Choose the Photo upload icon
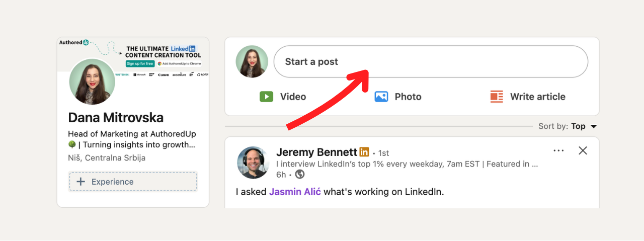 click(x=381, y=97)
